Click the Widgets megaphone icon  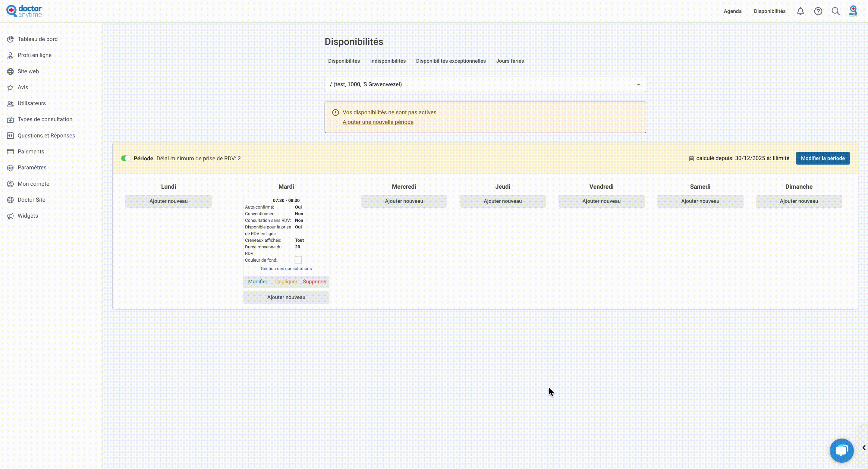click(x=11, y=216)
